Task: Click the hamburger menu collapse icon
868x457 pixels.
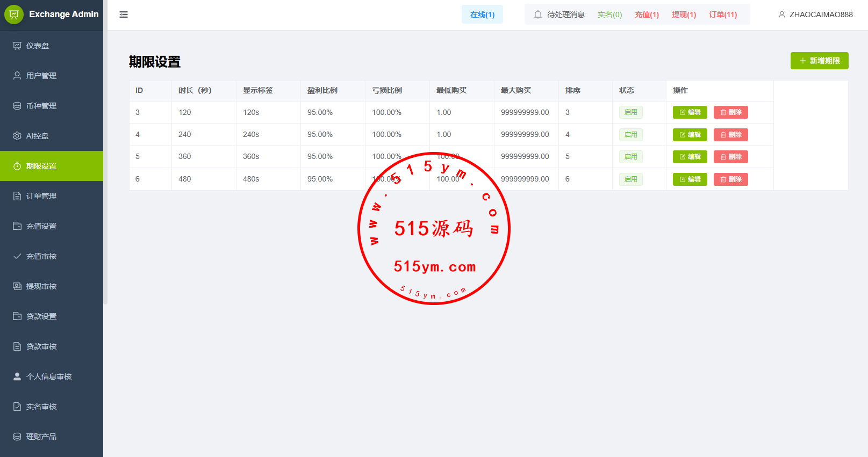Action: coord(124,14)
